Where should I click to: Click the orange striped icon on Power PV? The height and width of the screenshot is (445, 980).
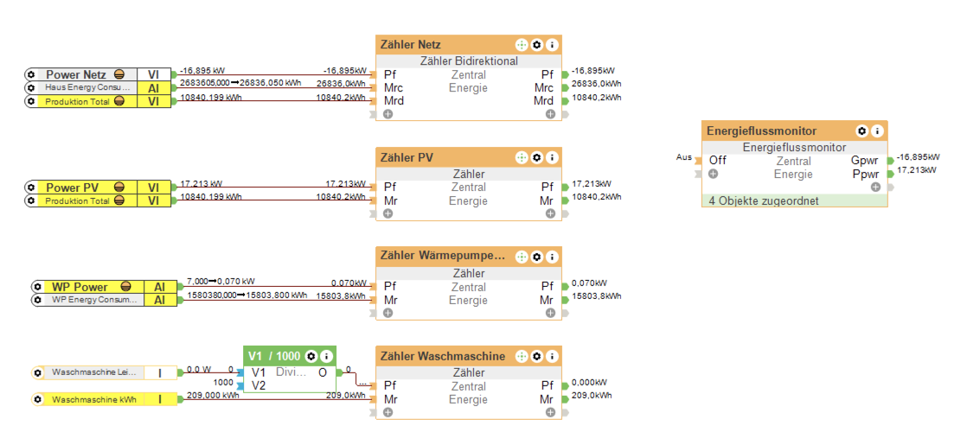tap(118, 188)
